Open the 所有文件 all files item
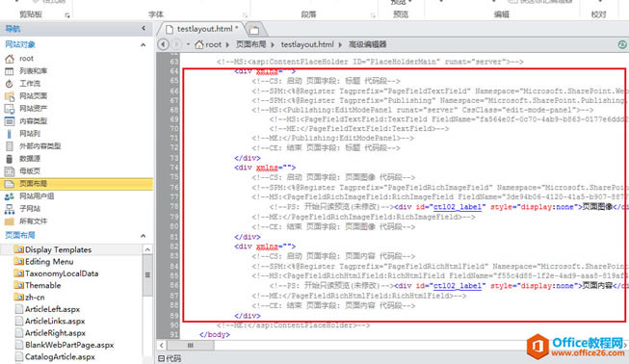Viewport: 629px width, 364px height. tap(33, 221)
